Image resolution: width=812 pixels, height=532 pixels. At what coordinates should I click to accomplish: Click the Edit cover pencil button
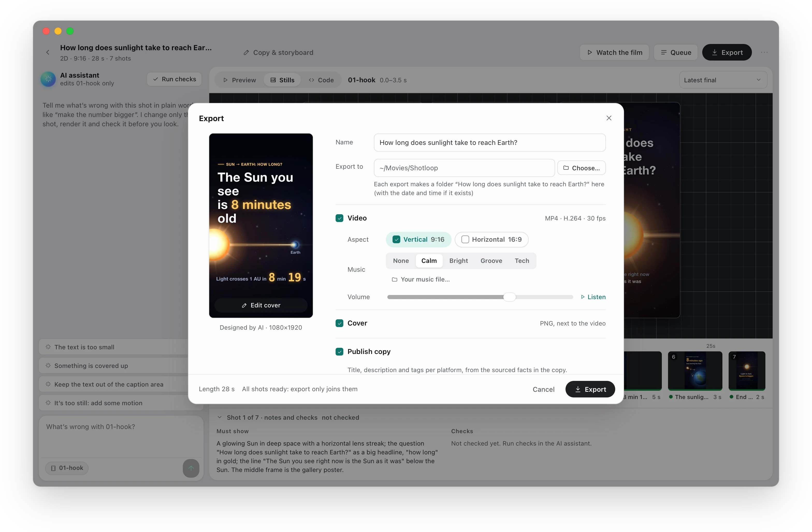(261, 305)
